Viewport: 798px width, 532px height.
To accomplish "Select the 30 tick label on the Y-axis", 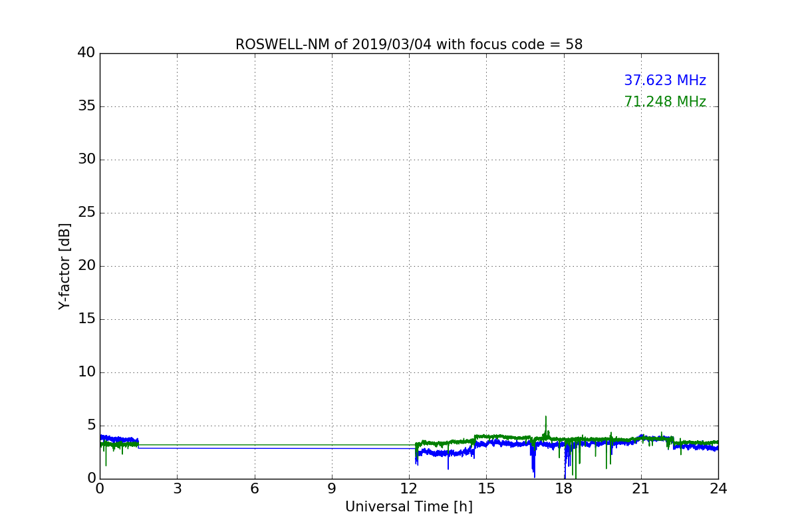I will [86, 160].
